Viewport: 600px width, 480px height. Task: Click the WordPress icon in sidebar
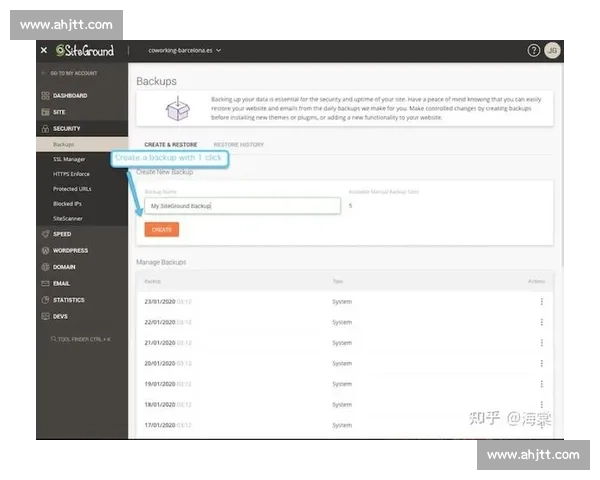tap(45, 250)
